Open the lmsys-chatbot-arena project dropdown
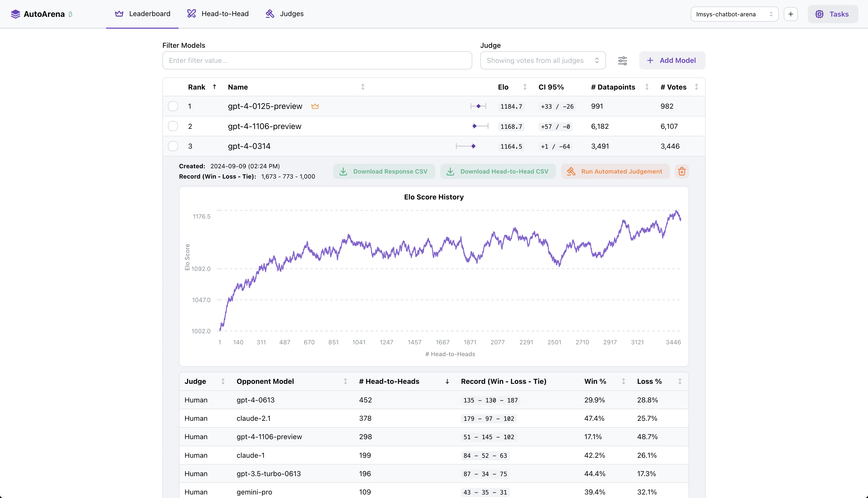 pos(734,14)
